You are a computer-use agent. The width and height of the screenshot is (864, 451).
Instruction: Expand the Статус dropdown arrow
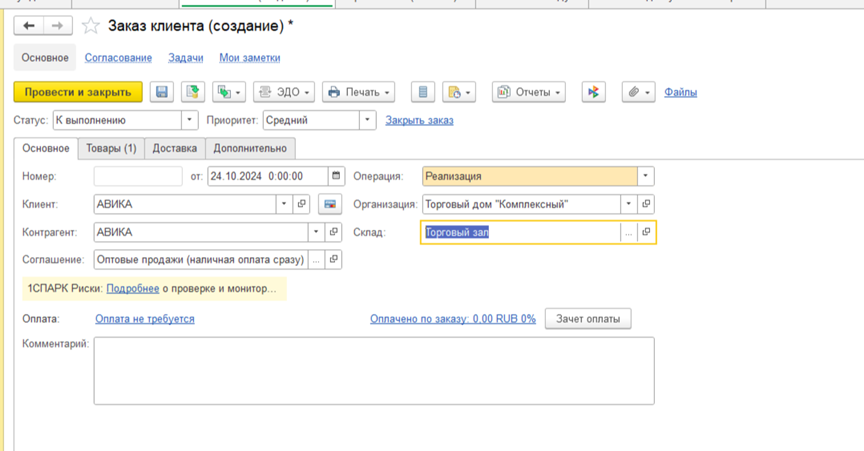coord(190,120)
